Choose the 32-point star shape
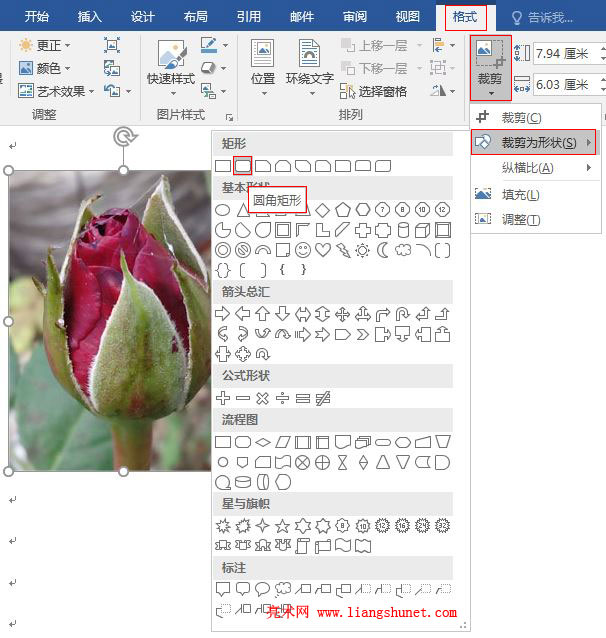606x638 pixels. (x=442, y=526)
